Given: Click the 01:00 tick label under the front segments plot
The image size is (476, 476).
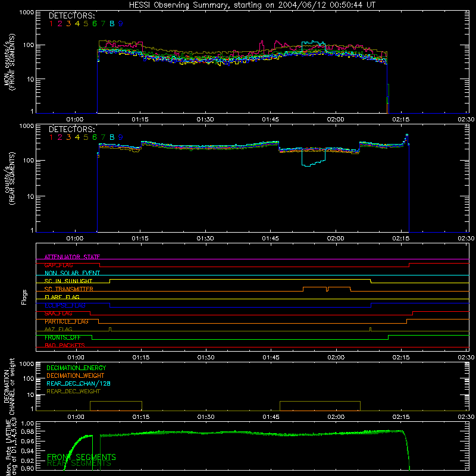Looking at the screenshot, I should coord(75,120).
